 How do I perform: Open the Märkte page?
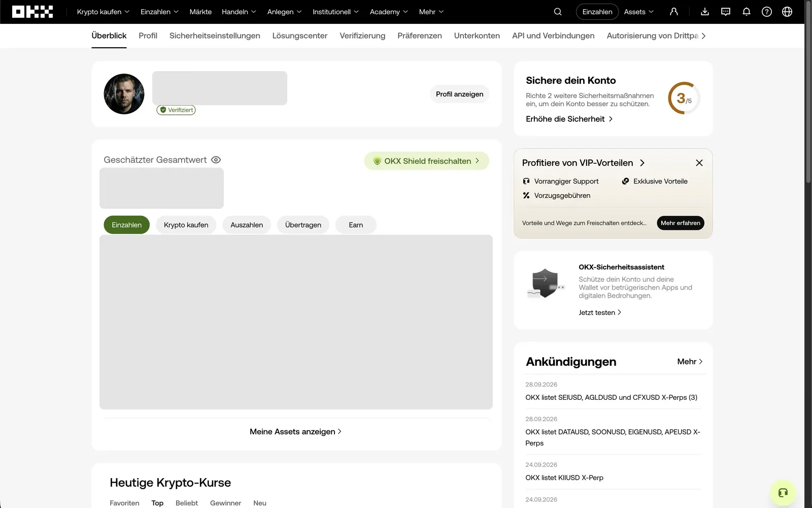pos(200,12)
